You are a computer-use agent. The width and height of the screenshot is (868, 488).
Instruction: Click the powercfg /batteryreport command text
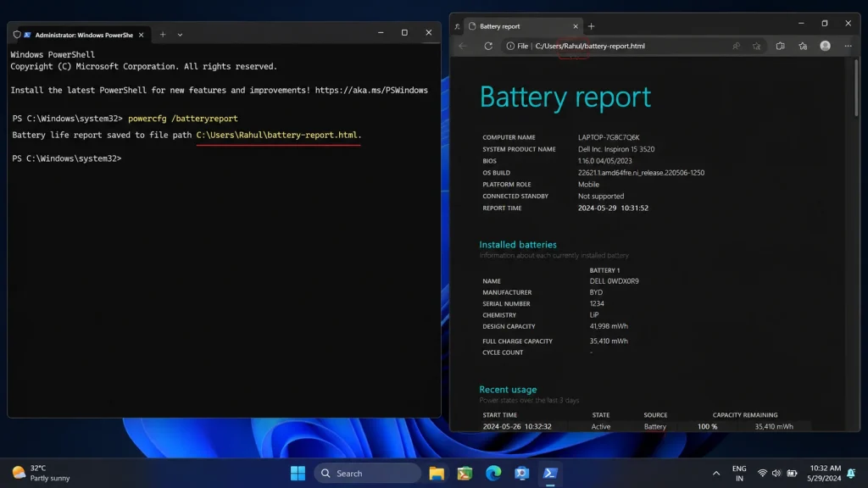[x=183, y=119]
